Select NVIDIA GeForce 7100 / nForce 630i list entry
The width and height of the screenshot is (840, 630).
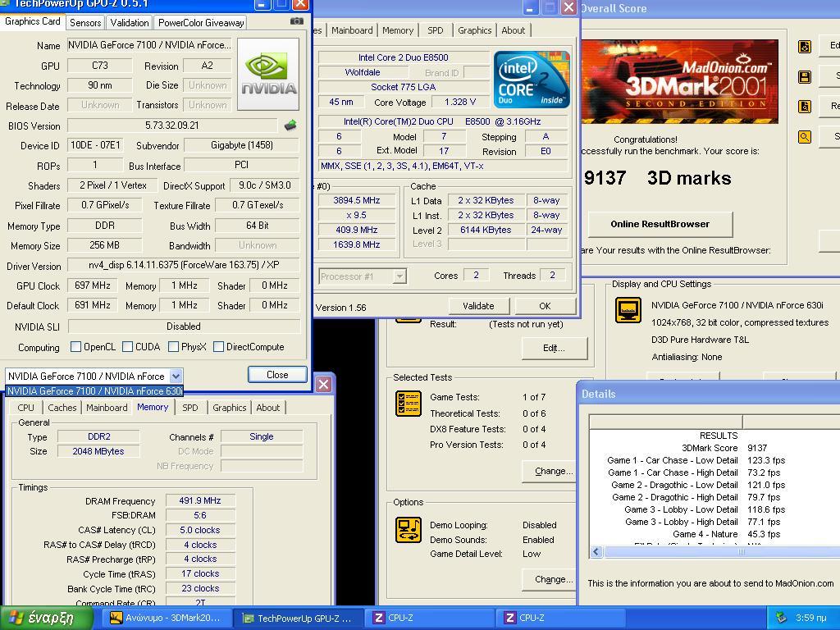94,391
